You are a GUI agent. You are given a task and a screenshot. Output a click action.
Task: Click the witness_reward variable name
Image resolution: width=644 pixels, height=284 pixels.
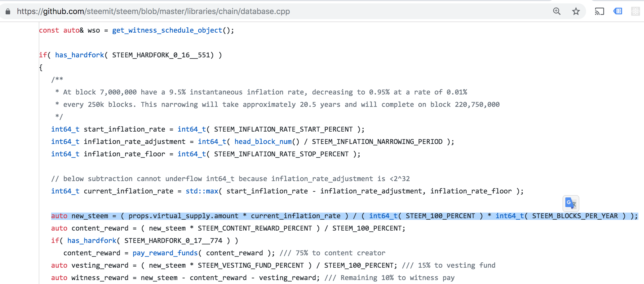tap(100, 278)
